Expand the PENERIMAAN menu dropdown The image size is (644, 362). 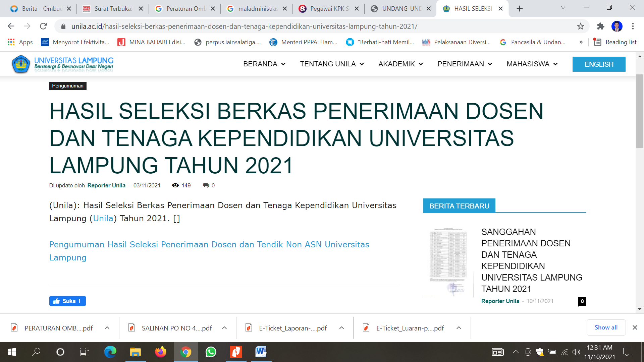point(465,64)
